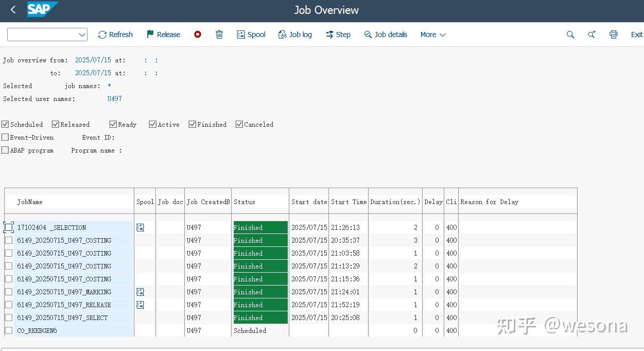Open spool icon for 17102404 _SELECTION row
Image resolution: width=644 pixels, height=351 pixels.
pos(140,227)
